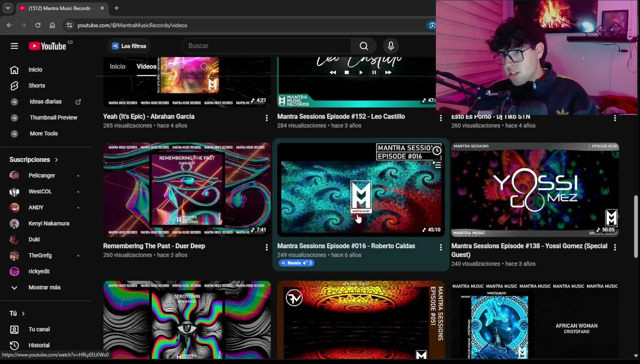View site information icon in address bar
This screenshot has width=640, height=364.
pos(69,25)
